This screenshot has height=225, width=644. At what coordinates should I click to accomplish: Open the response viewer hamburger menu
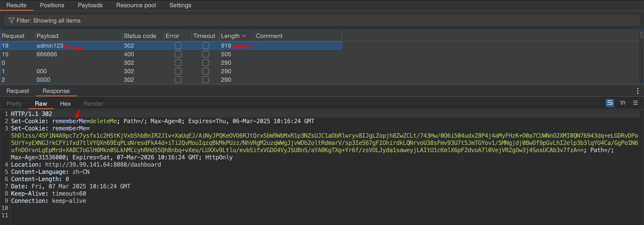pos(635,103)
